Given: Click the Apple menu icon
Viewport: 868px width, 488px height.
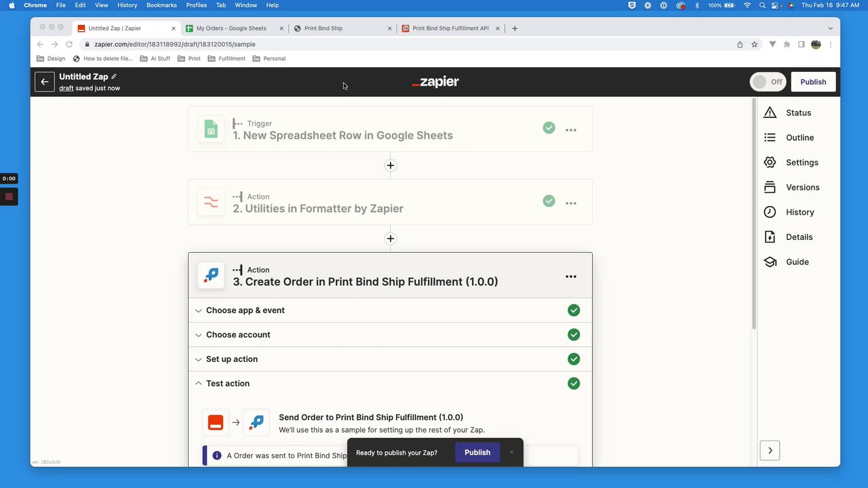Looking at the screenshot, I should pos(12,5).
